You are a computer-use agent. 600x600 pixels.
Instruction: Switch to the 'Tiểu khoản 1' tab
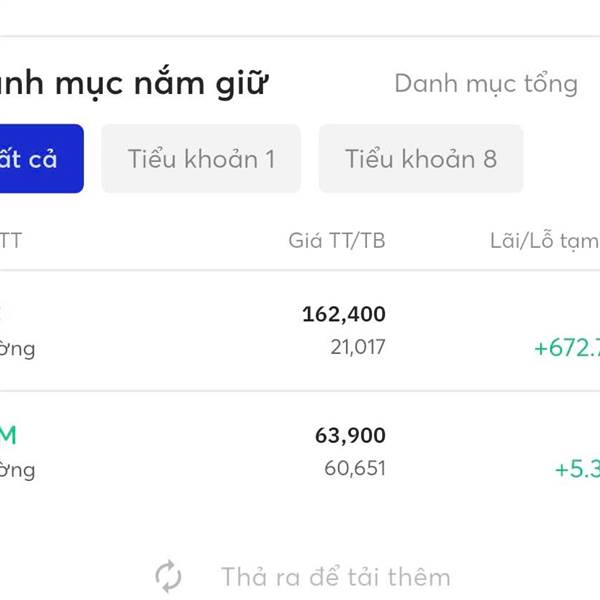[x=201, y=158]
